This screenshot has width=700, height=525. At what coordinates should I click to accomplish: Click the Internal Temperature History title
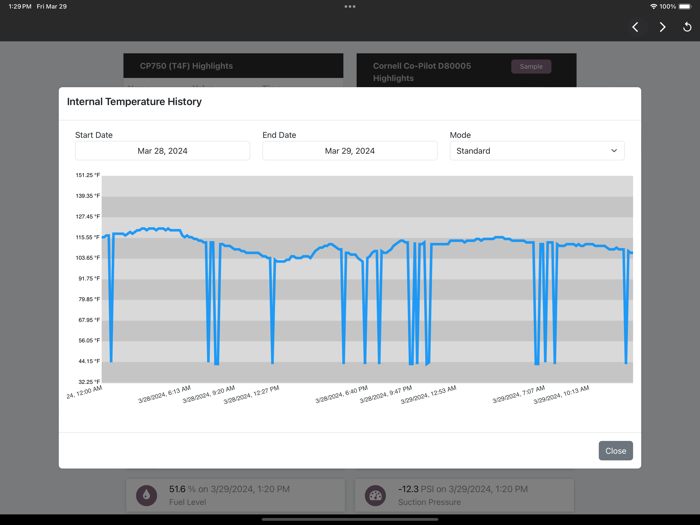[134, 102]
